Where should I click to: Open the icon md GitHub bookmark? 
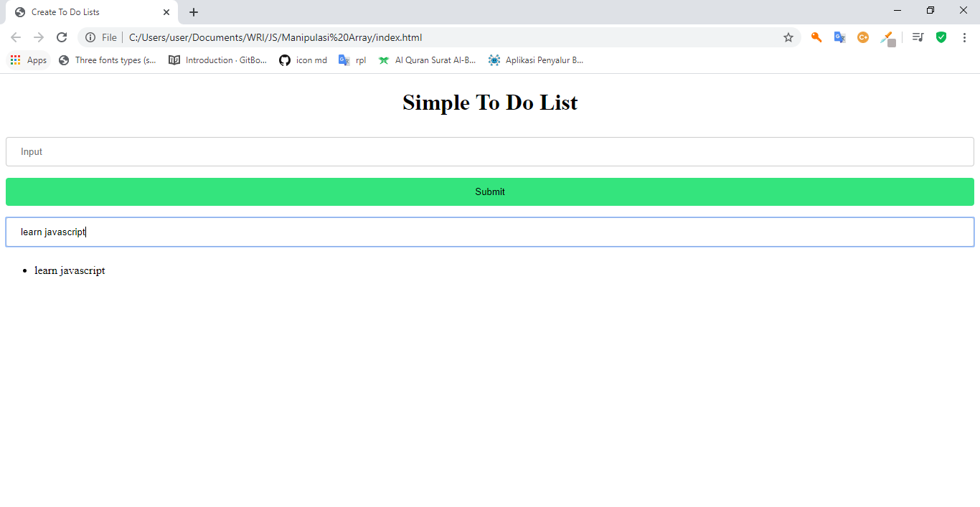pos(303,60)
